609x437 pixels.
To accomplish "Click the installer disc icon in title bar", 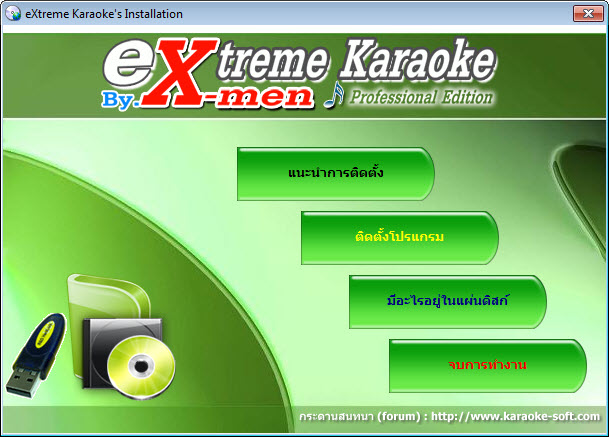I will (x=13, y=14).
